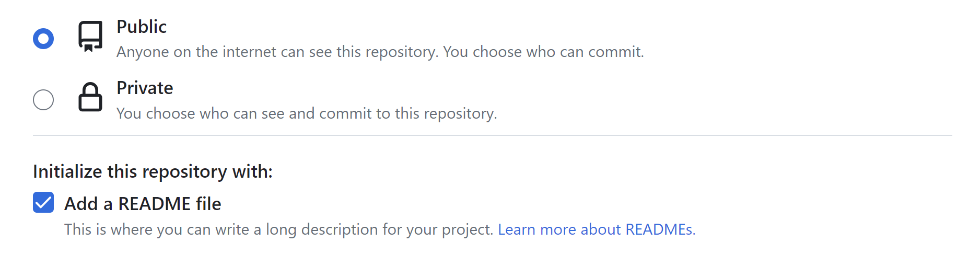Choose Private via the lock icon
Image resolution: width=980 pixels, height=254 pixels.
tap(90, 97)
